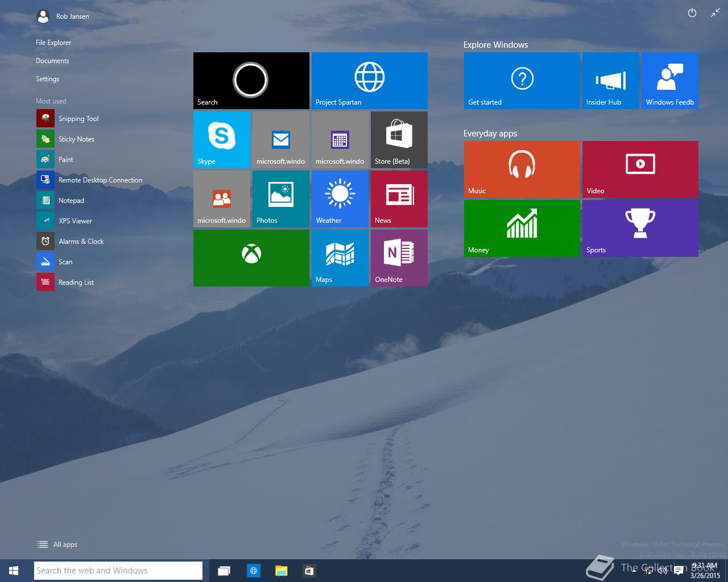Collapse the full-screen Start menu
The width and height of the screenshot is (728, 582).
[715, 13]
